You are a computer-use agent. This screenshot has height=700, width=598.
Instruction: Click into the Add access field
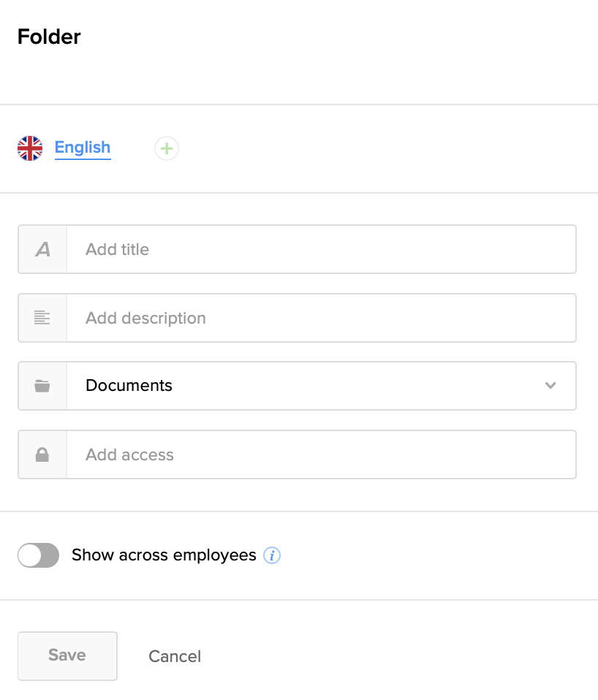[320, 454]
